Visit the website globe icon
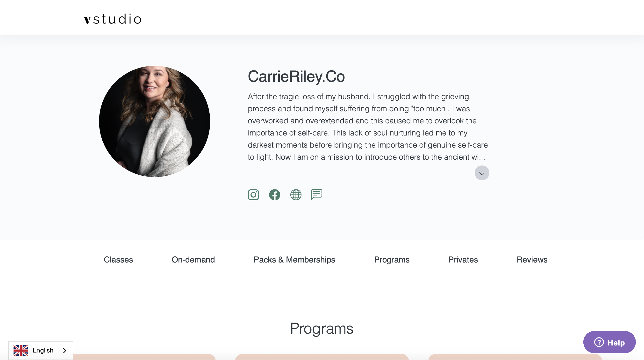Screen dimensions: 644x360 point(296,195)
